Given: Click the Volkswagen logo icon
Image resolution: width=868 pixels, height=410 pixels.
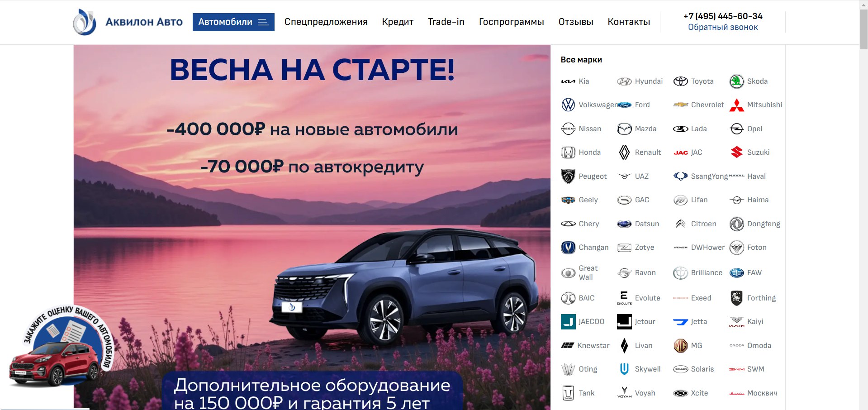Looking at the screenshot, I should [568, 105].
